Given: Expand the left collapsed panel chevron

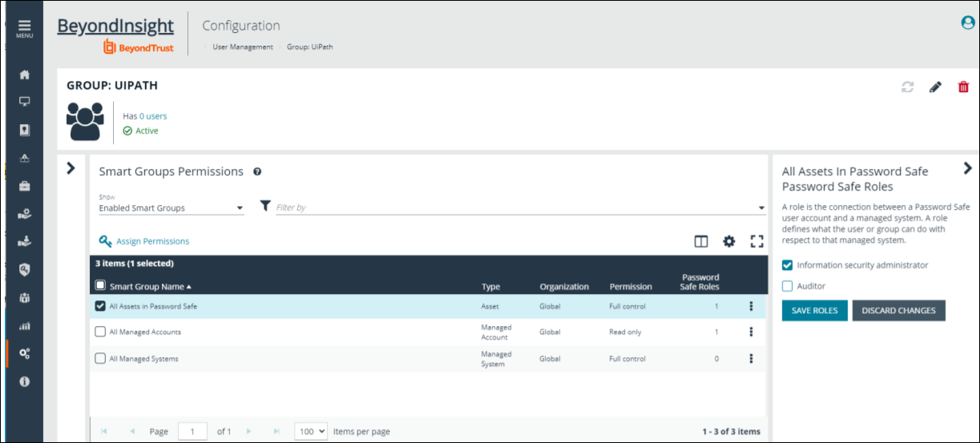Looking at the screenshot, I should pos(71,168).
